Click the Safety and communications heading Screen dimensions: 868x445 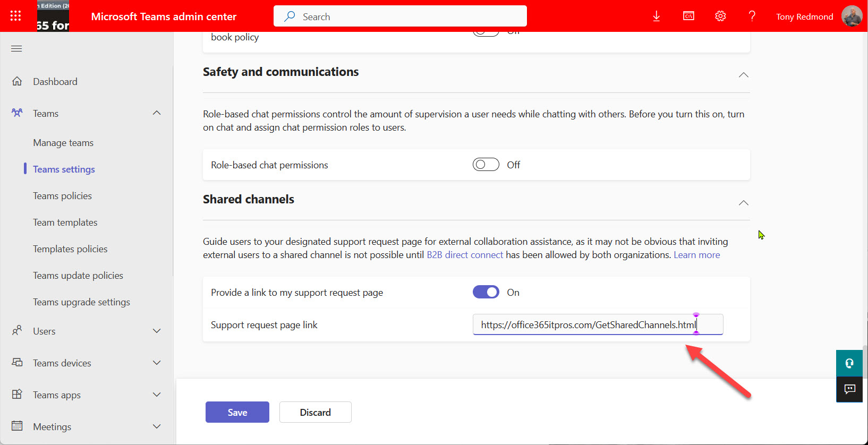[280, 72]
